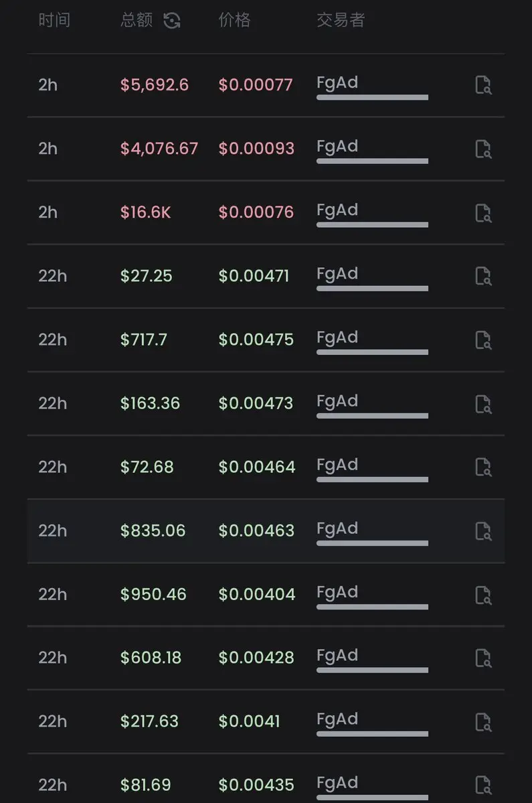Viewport: 532px width, 803px height.
Task: Click explorer icon on the $608.18 row
Action: (483, 658)
